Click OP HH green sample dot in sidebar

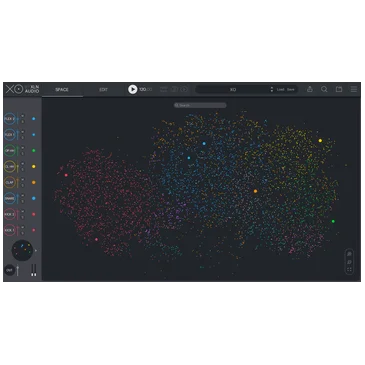pos(33,151)
